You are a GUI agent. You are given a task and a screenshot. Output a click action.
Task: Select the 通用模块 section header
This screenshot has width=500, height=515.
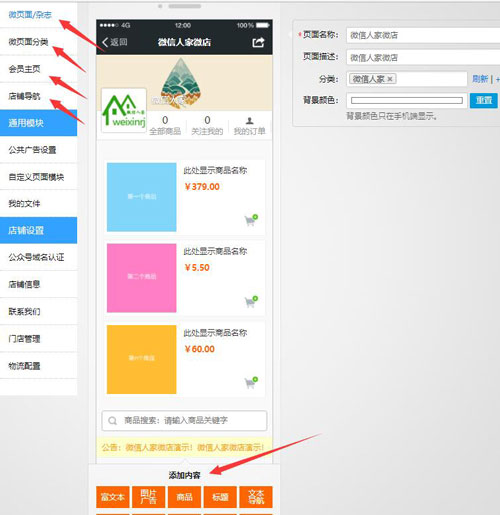tap(38, 123)
